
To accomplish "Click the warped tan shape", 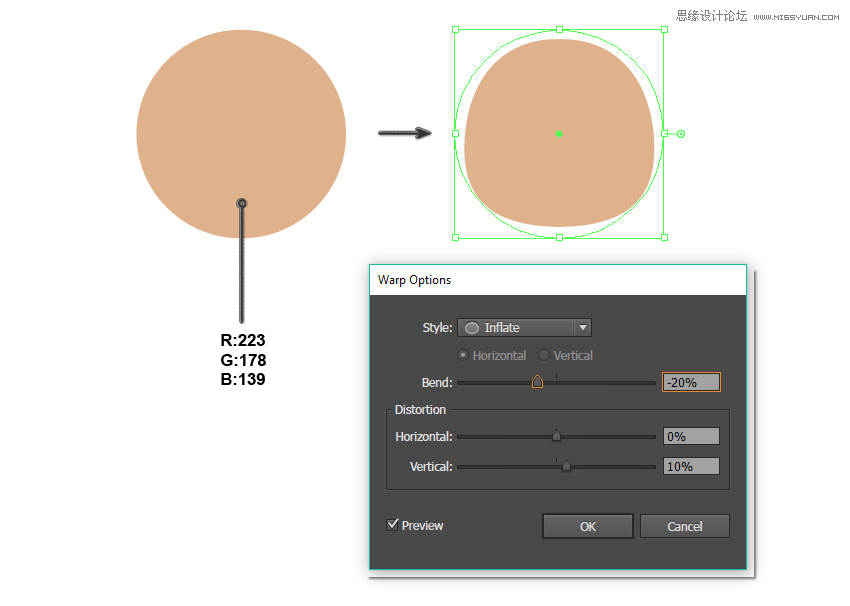I will (x=559, y=133).
